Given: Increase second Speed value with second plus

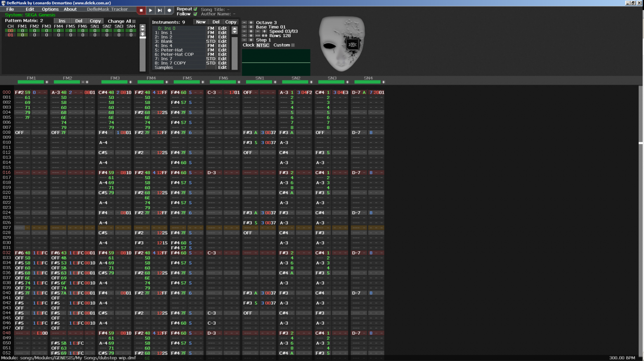Looking at the screenshot, I should click(x=264, y=31).
